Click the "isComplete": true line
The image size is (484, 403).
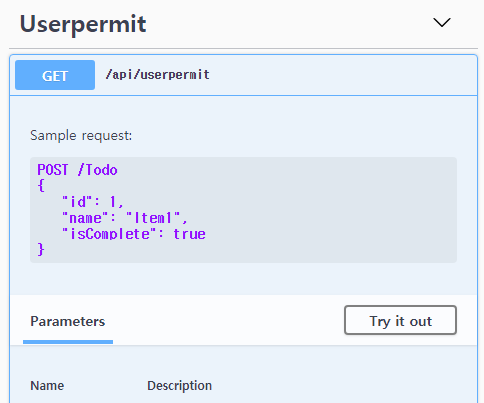coord(134,234)
